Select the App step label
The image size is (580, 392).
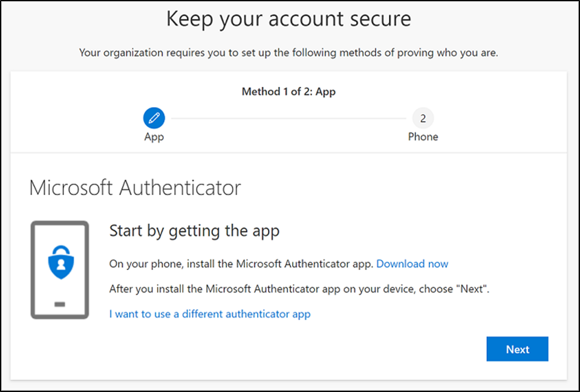[154, 137]
